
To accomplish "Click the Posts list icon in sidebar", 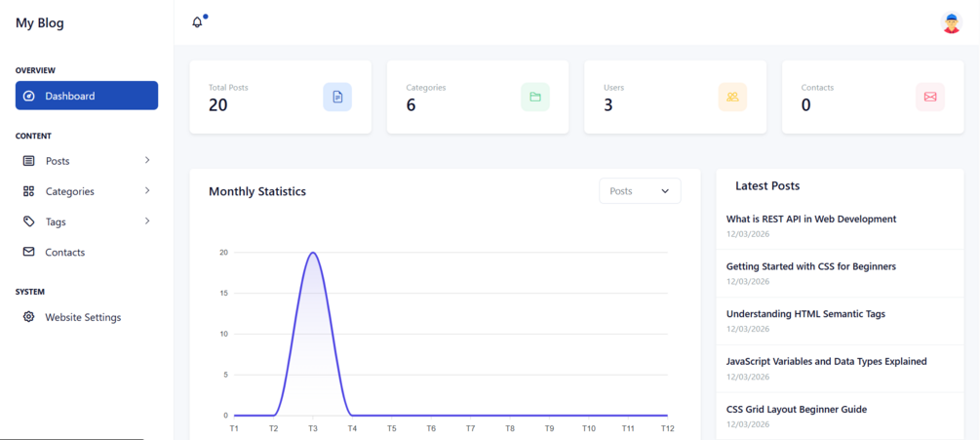I will (x=28, y=161).
